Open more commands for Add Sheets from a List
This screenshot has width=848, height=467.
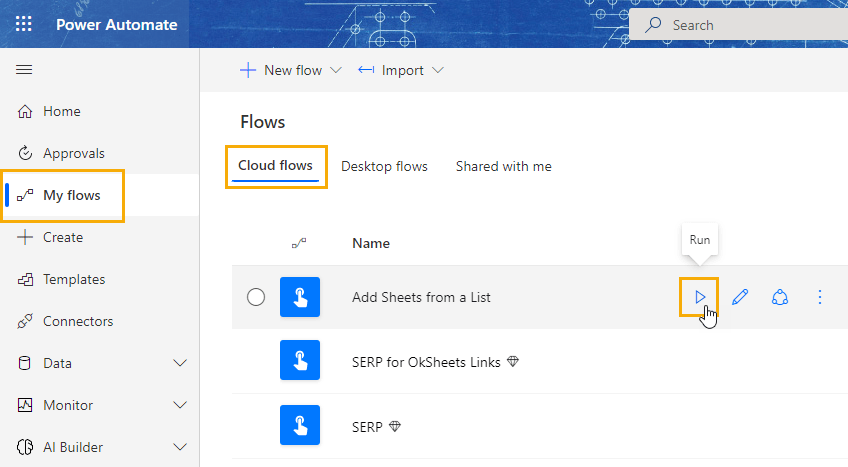[820, 297]
